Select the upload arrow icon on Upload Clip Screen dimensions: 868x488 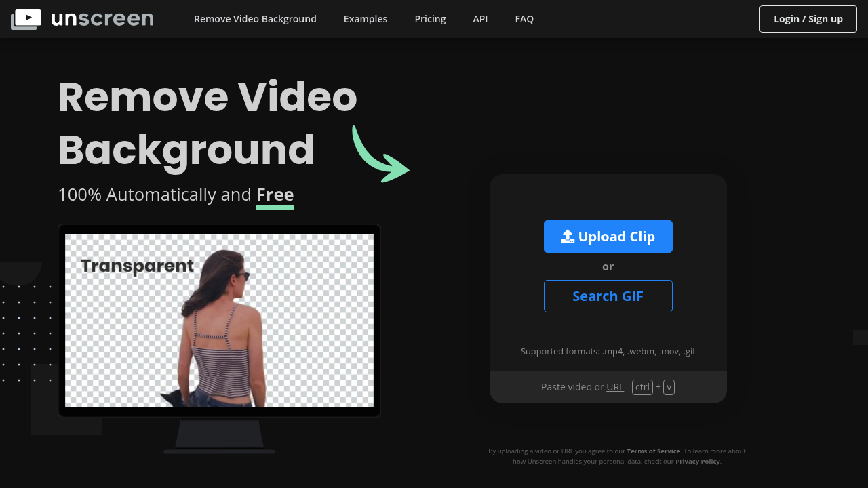click(566, 236)
